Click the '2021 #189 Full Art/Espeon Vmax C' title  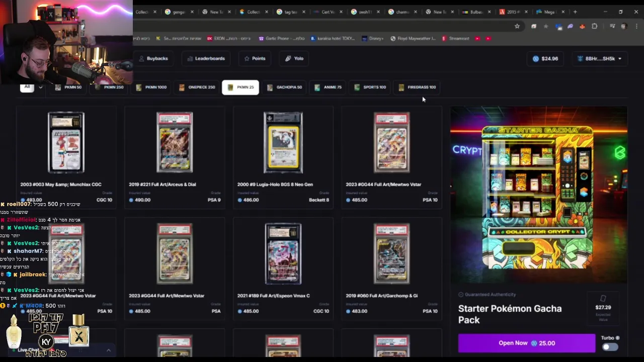click(x=273, y=296)
